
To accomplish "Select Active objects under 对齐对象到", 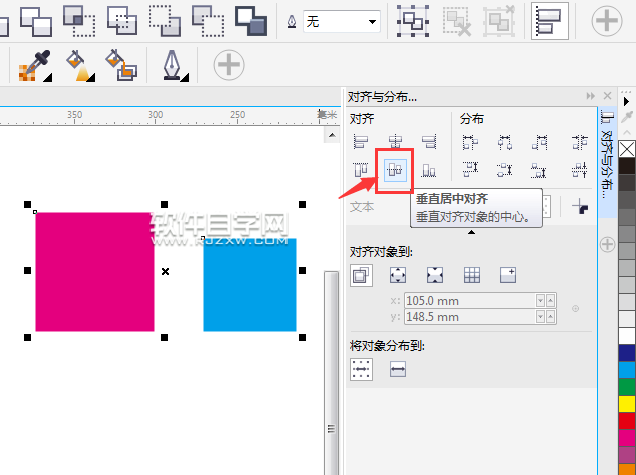I will (x=361, y=275).
